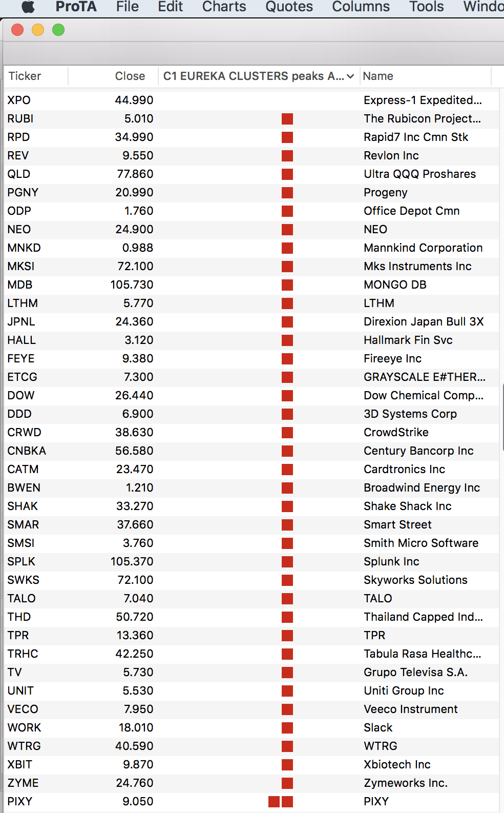The image size is (504, 813).
Task: Select the XPO ticker row
Action: tap(19, 100)
